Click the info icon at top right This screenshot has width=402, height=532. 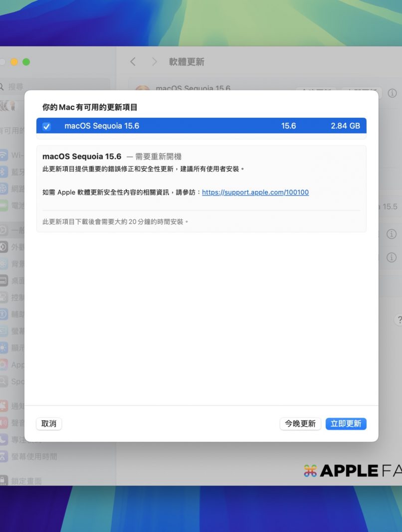[x=392, y=93]
